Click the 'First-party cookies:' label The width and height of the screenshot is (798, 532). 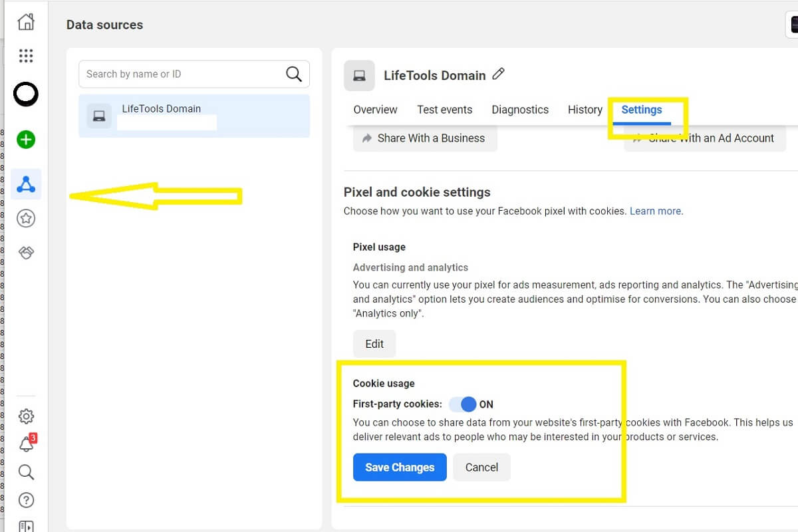click(x=398, y=404)
